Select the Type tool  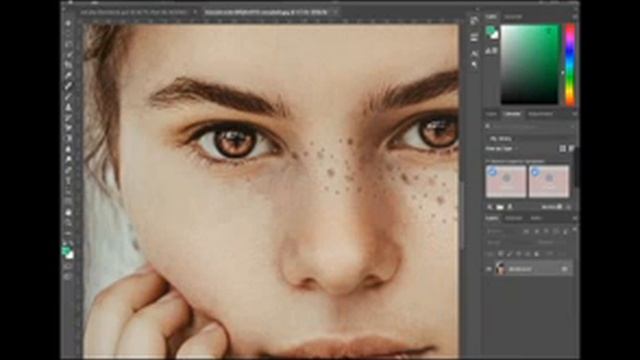click(68, 181)
